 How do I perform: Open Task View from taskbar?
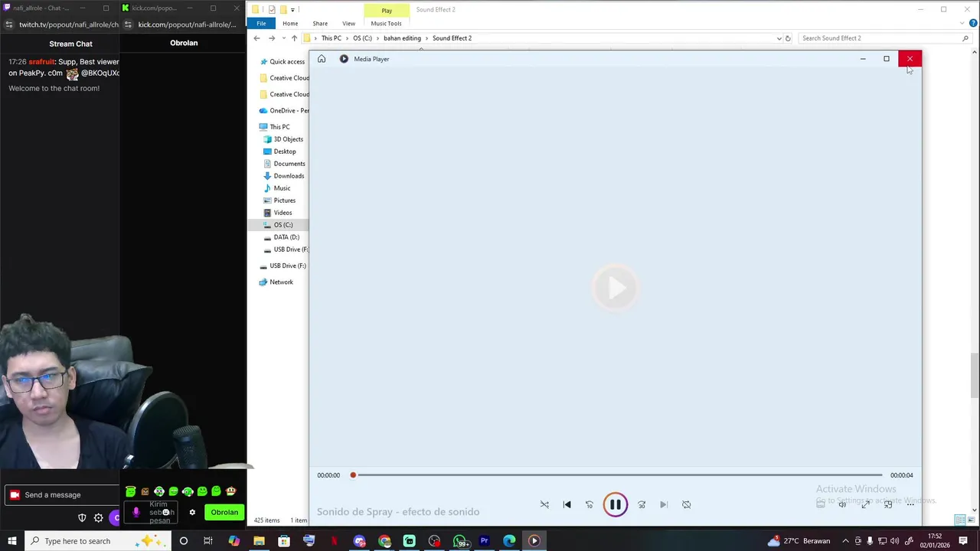pyautogui.click(x=207, y=541)
